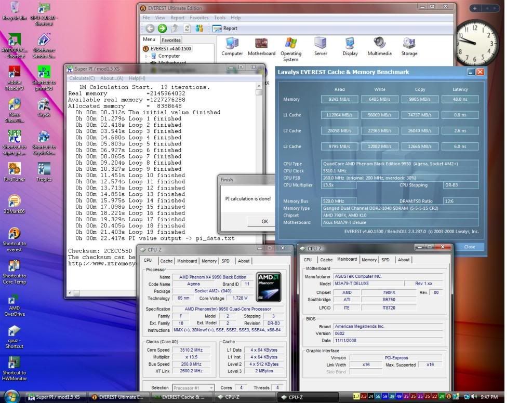Open the 3DMark06 desktop icon
Viewport: 532px width, 403px height.
pos(14,204)
